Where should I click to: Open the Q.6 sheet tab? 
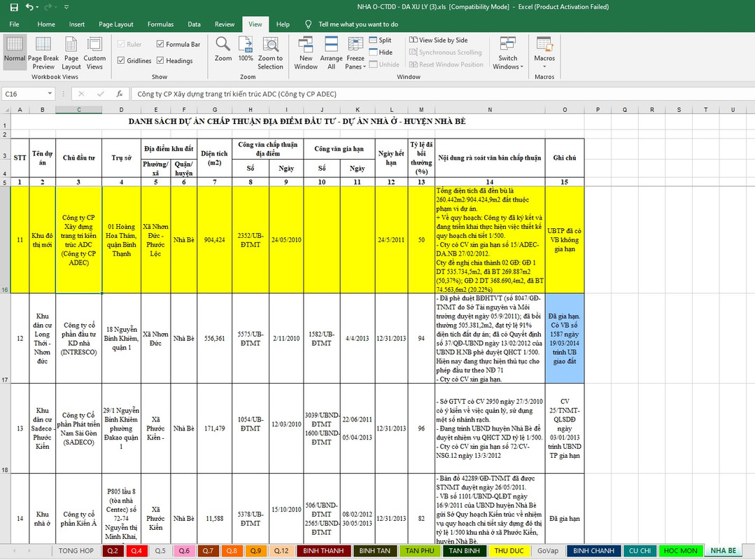coord(184,550)
